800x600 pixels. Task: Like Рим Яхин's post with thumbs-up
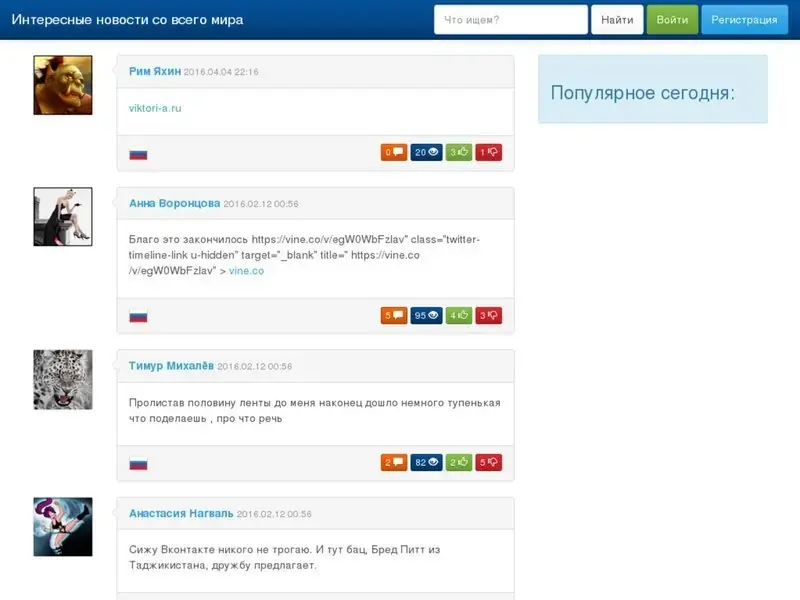(x=459, y=153)
